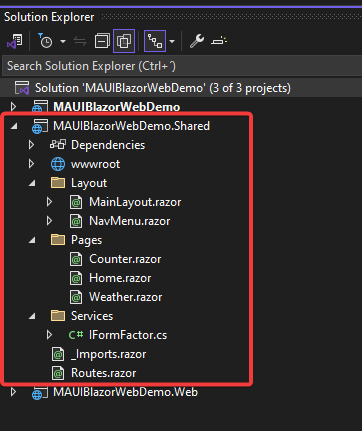Select the Home.razor file
The height and width of the screenshot is (431, 362).
coord(120,278)
